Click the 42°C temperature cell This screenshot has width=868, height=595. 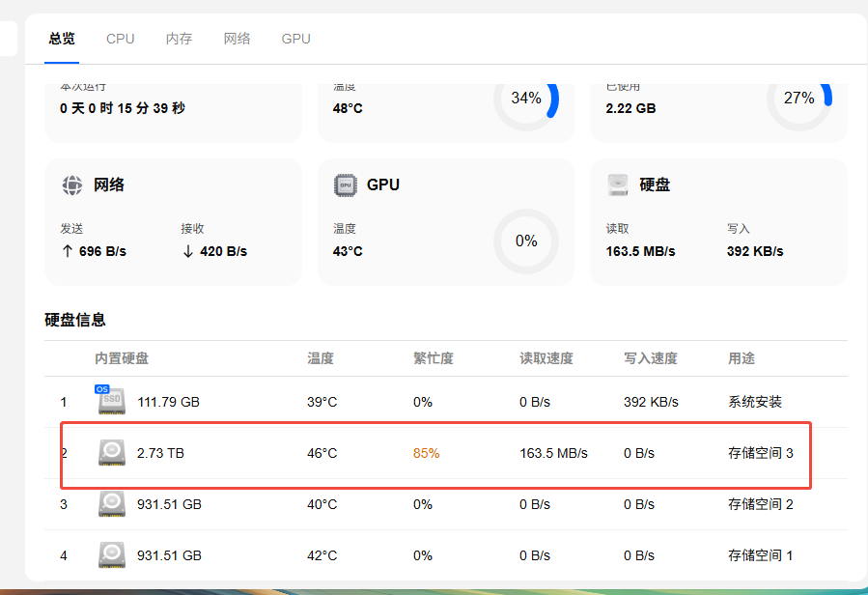pos(322,555)
